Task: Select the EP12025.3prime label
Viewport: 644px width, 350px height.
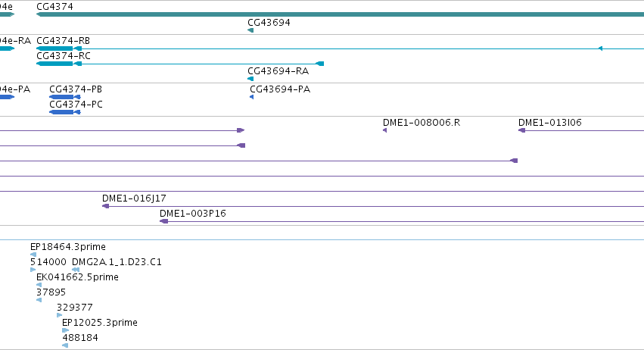Action: pos(100,323)
